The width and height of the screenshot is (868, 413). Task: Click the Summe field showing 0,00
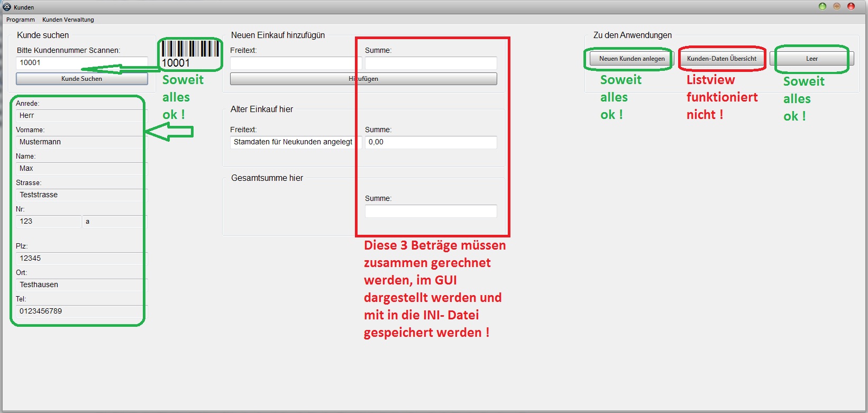point(431,142)
